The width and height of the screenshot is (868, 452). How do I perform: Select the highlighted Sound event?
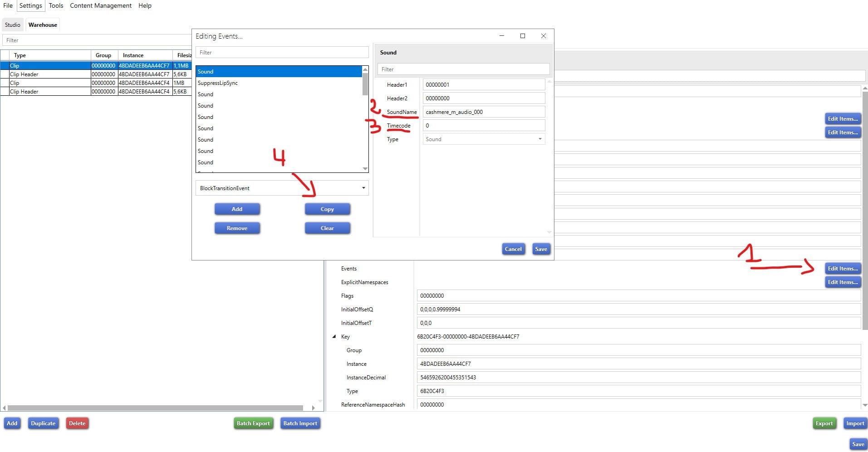(x=279, y=72)
